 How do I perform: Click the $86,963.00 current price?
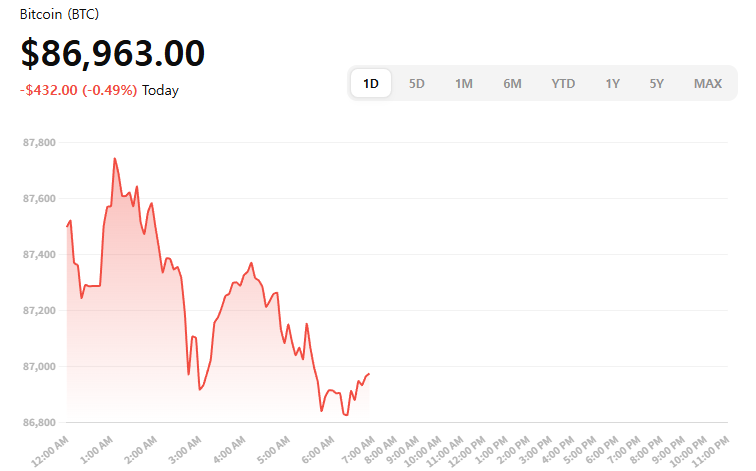(x=112, y=53)
